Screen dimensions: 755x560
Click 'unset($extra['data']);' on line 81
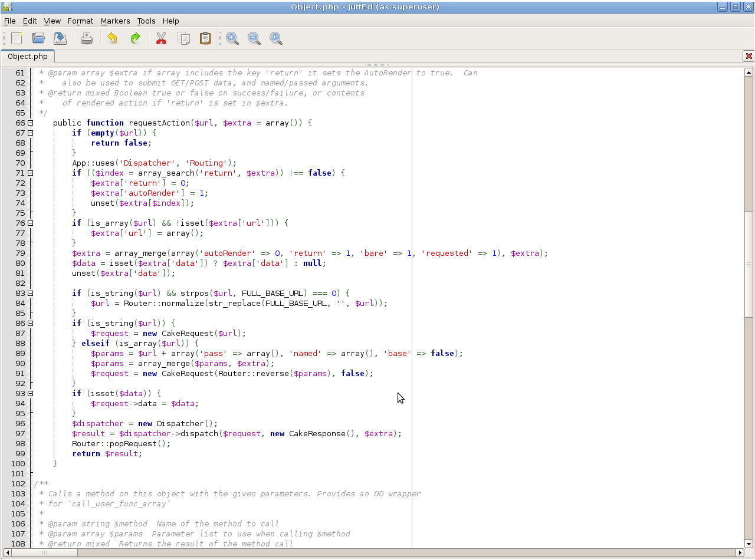(124, 273)
